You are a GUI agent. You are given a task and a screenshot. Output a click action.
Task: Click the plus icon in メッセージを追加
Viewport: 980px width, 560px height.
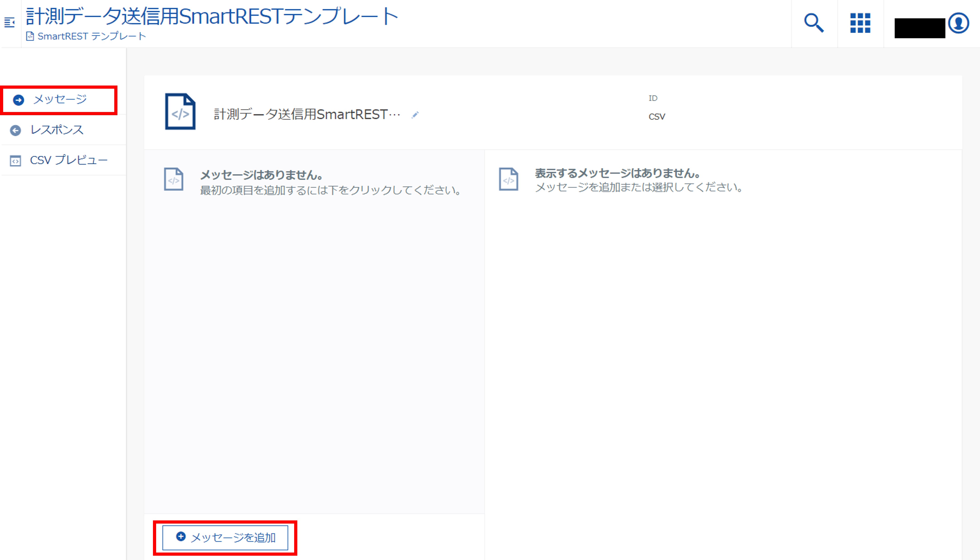click(x=181, y=536)
